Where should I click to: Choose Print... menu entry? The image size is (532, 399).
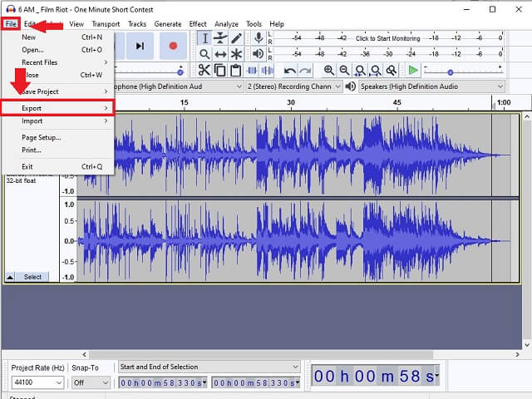click(x=57, y=150)
